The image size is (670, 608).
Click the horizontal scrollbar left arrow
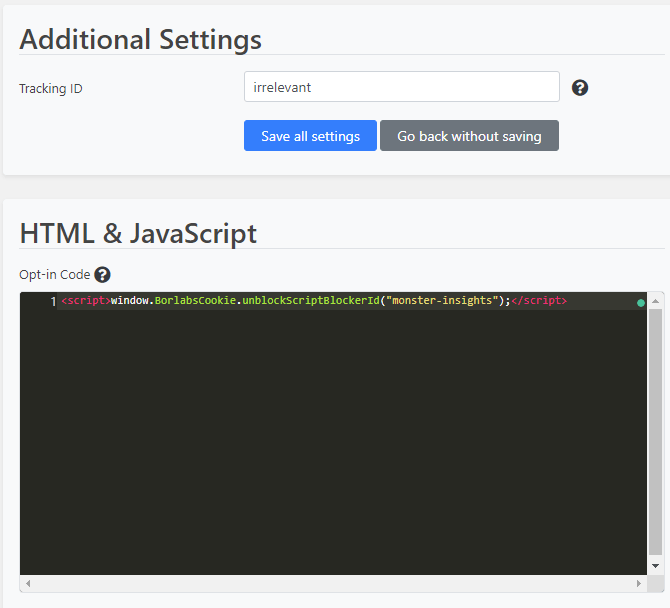point(28,584)
